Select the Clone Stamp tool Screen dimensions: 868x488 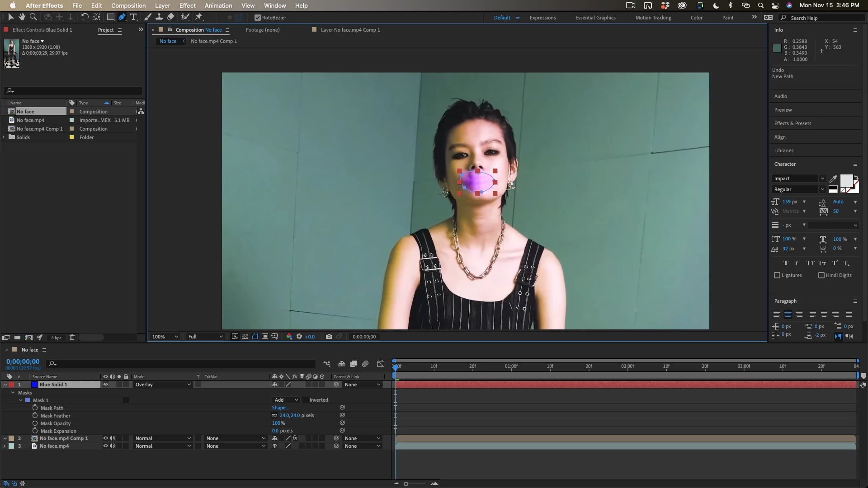tap(159, 17)
